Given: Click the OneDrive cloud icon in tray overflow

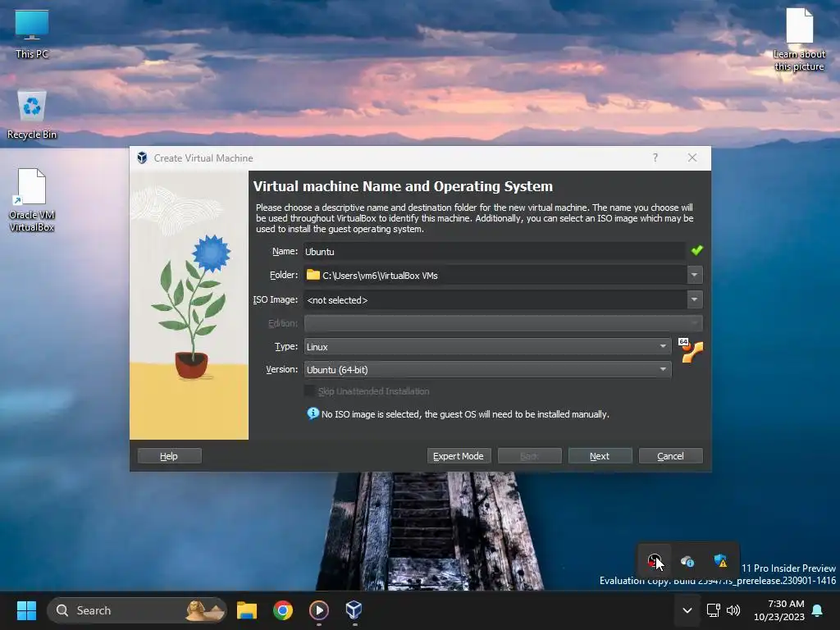Looking at the screenshot, I should coord(687,561).
